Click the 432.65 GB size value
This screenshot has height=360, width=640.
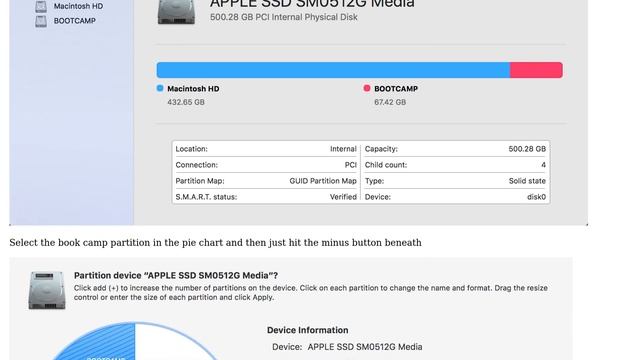click(186, 102)
